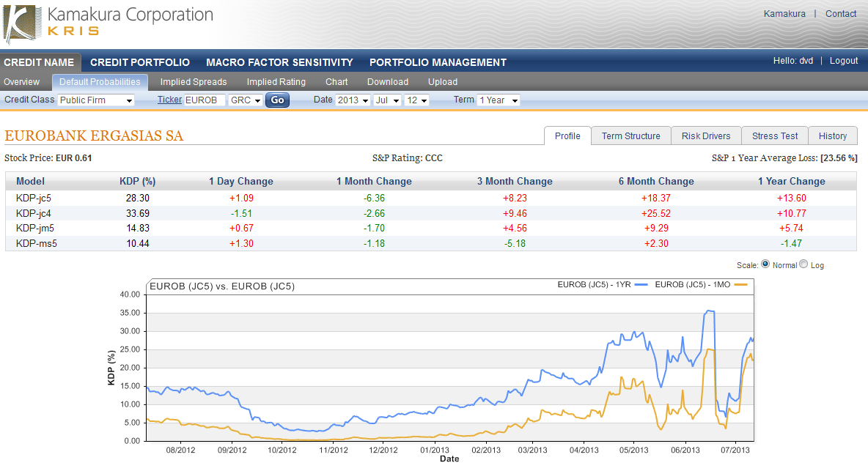Click the KDP value 10.44
This screenshot has height=471, width=868.
click(x=137, y=243)
